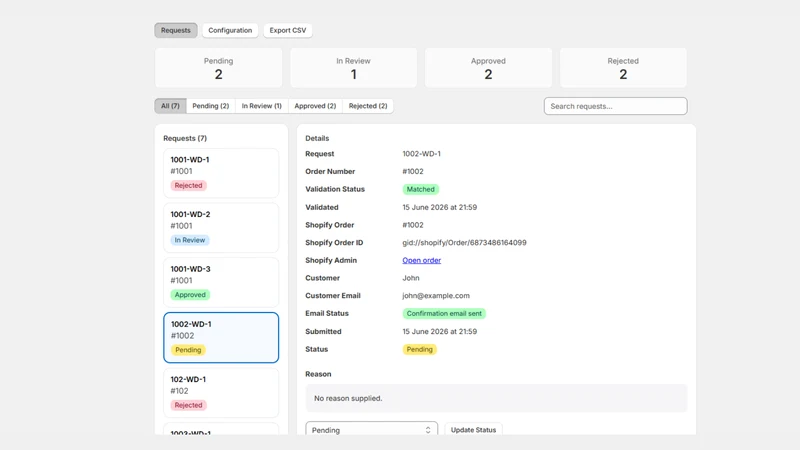800x450 pixels.
Task: Select the Approved summary card
Action: pos(488,68)
